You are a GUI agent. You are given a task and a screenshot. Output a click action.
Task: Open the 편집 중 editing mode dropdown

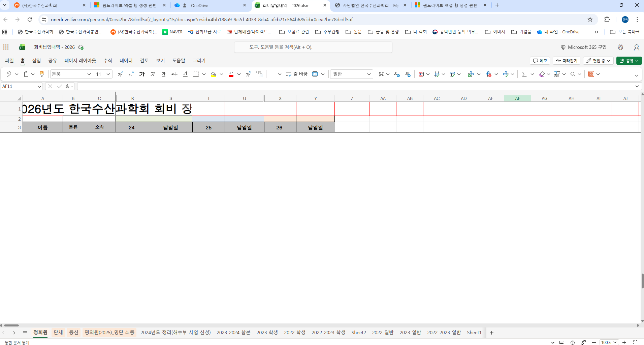598,61
